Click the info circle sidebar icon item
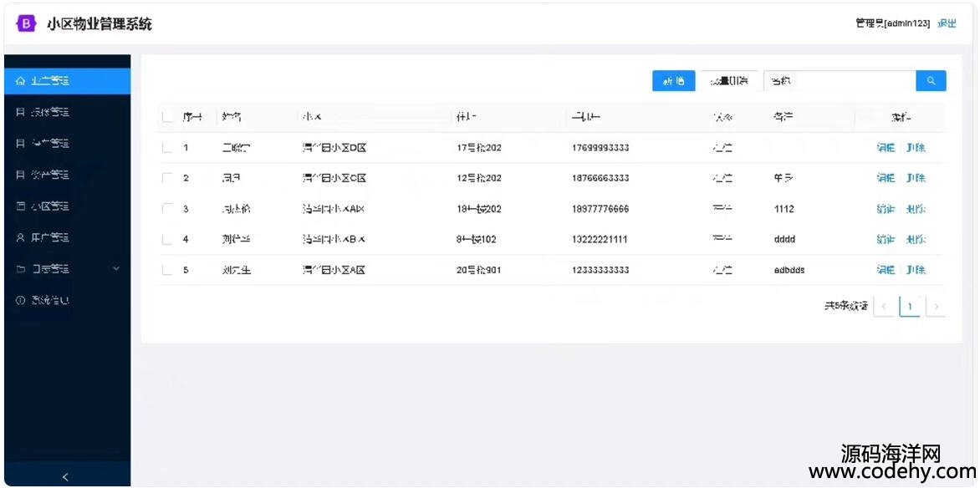The width and height of the screenshot is (980, 488). (67, 300)
